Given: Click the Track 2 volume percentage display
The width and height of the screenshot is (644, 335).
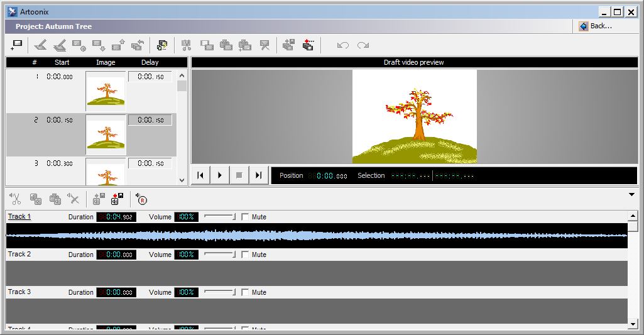Looking at the screenshot, I should 186,255.
